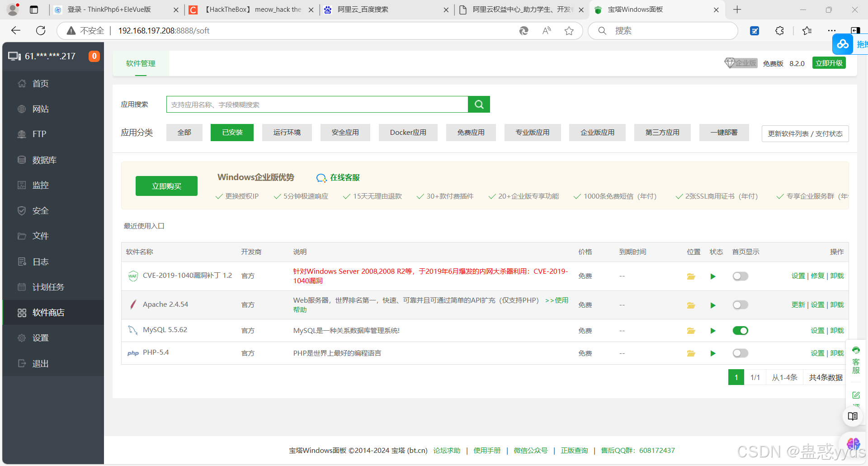Viewport: 868px width, 466px height.
Task: Open 论坛求助 footer link
Action: click(x=447, y=451)
